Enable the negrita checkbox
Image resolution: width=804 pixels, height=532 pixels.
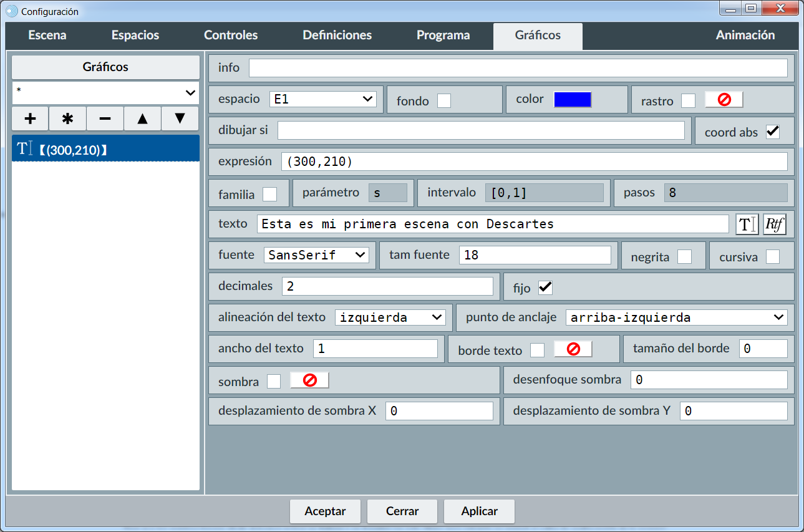(684, 256)
